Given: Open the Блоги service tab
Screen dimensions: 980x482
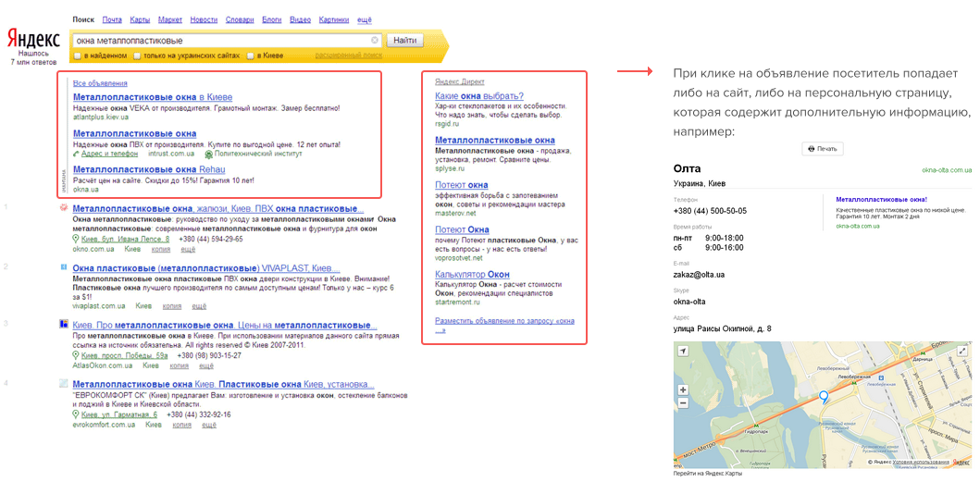Looking at the screenshot, I should pyautogui.click(x=272, y=20).
